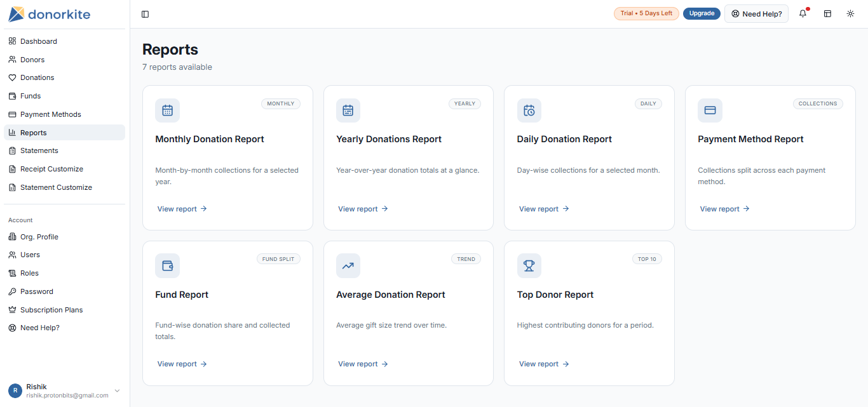
Task: Click the R user avatar at sidebar bottom
Action: [15, 390]
